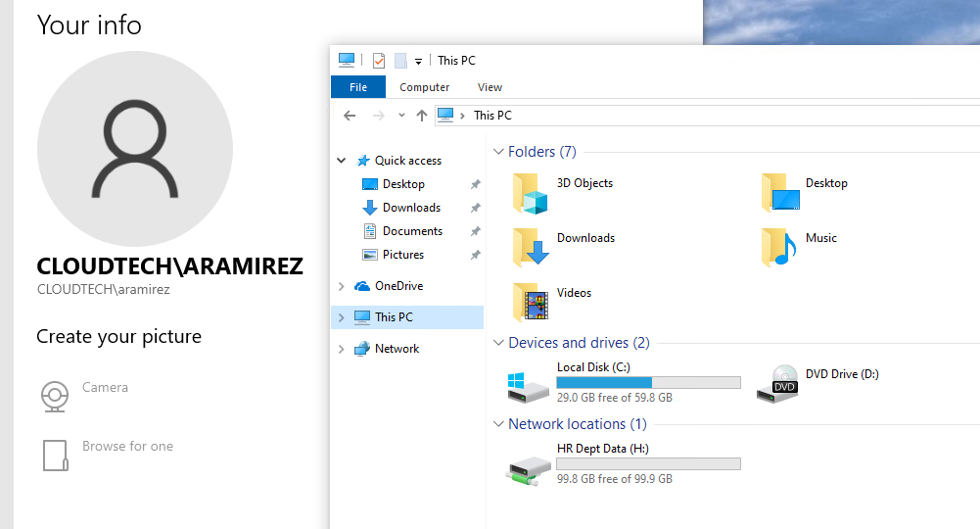The width and height of the screenshot is (980, 529).
Task: Select the DVD Drive (D:) icon
Action: coord(780,384)
